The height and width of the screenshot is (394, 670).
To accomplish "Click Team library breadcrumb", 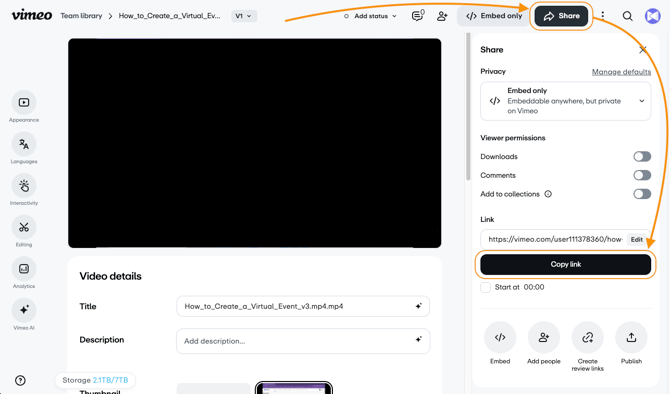I will click(81, 16).
